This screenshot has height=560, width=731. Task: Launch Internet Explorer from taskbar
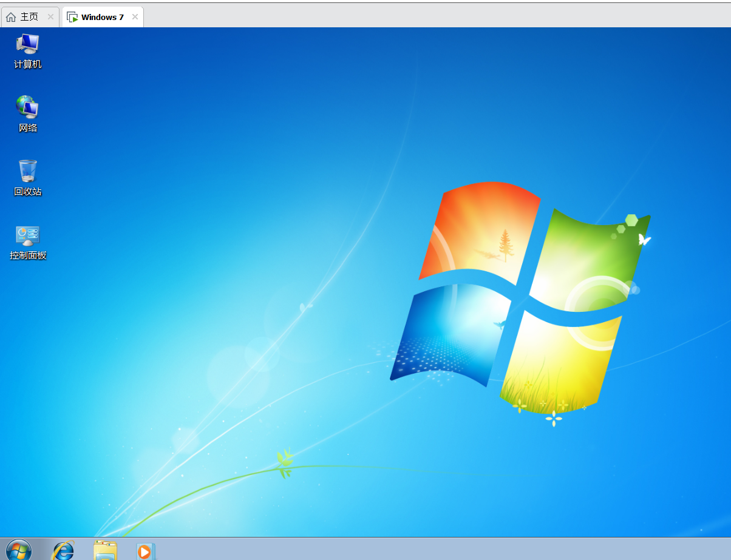(x=63, y=550)
